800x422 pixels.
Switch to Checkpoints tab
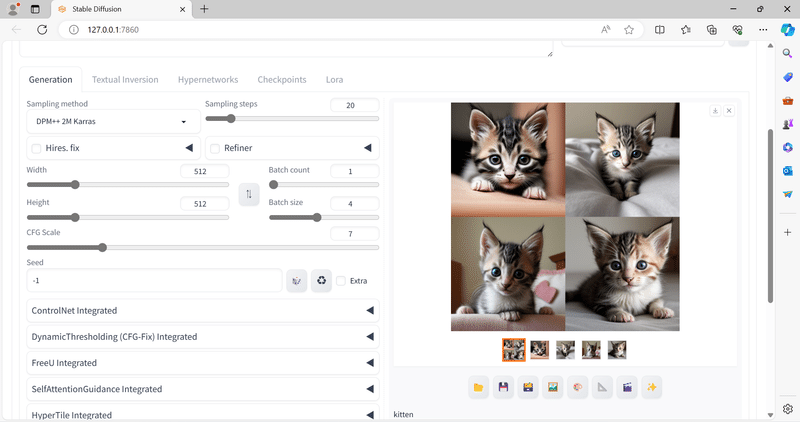tap(282, 80)
